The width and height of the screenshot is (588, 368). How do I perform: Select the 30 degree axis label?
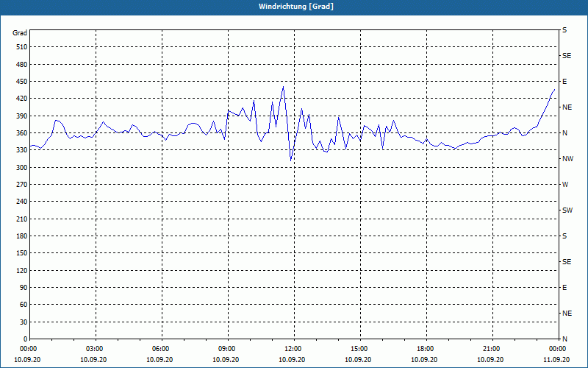(x=24, y=322)
